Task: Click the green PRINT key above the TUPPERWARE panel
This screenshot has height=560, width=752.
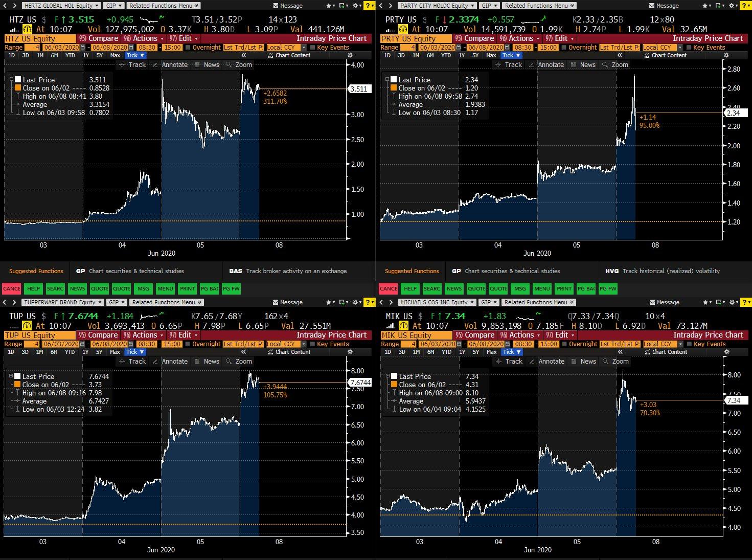Action: click(188, 288)
